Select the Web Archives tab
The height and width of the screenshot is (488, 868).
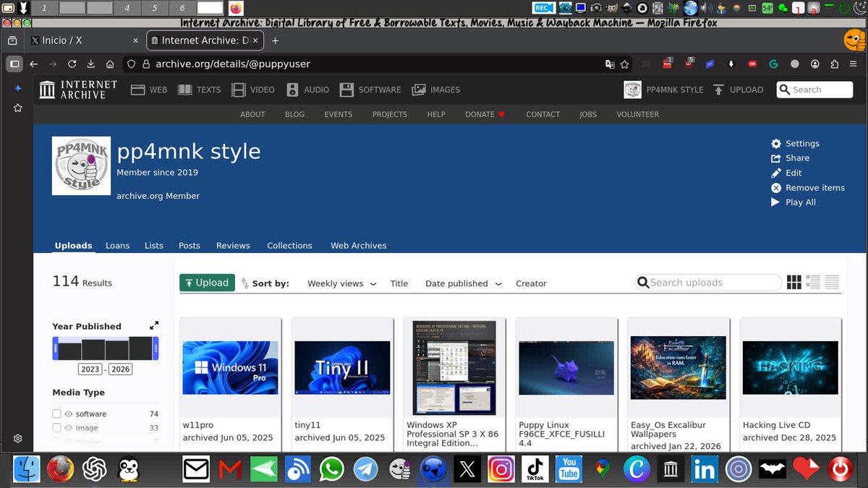click(358, 246)
